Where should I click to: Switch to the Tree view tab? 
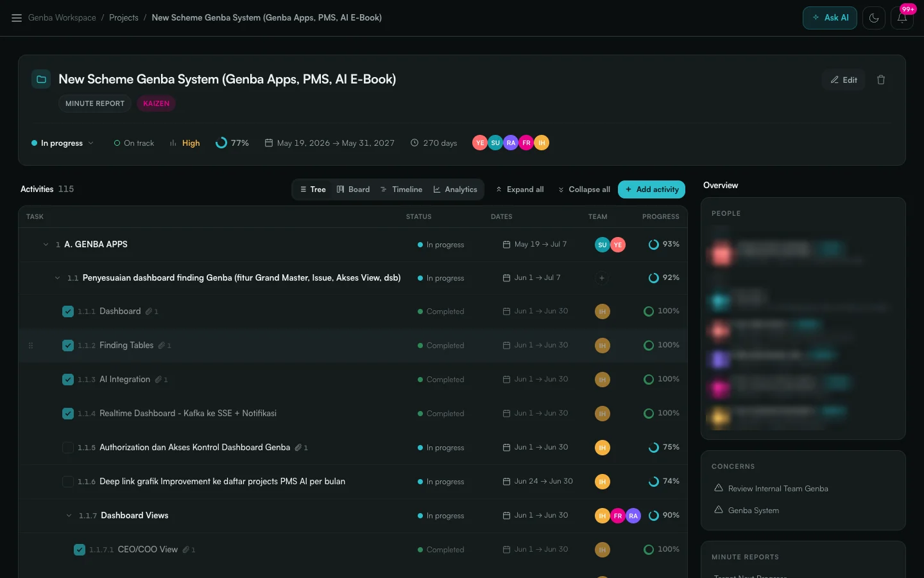point(312,189)
